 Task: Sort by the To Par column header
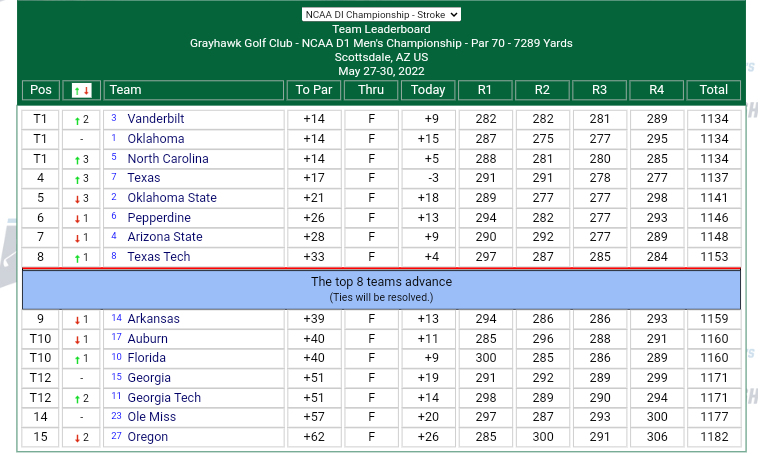pyautogui.click(x=314, y=90)
